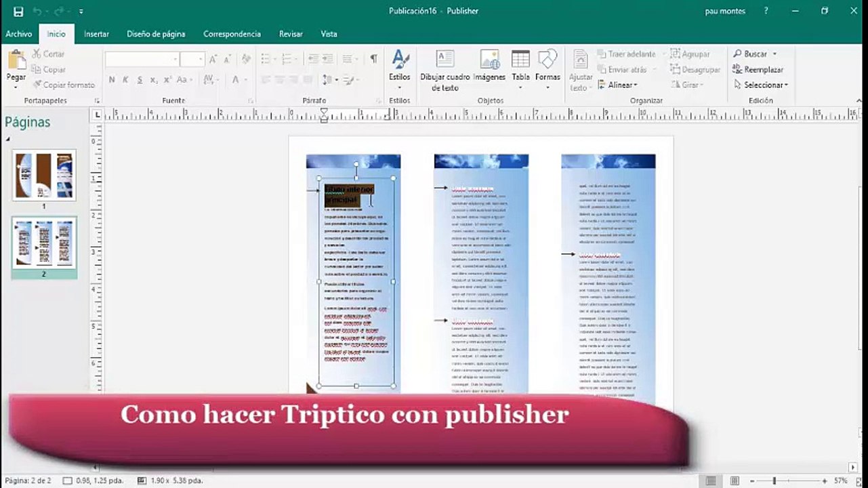
Task: Click the Copiar icon
Action: [x=36, y=69]
